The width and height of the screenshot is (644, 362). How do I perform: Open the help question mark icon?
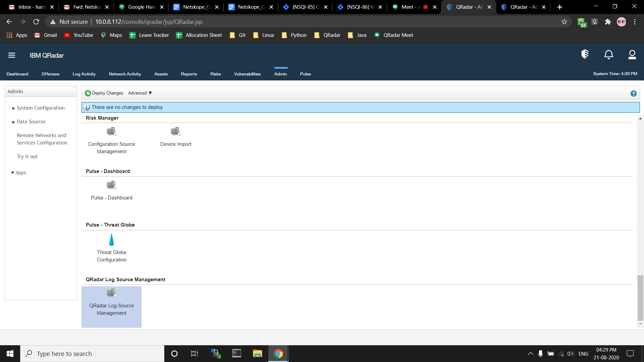(x=633, y=94)
